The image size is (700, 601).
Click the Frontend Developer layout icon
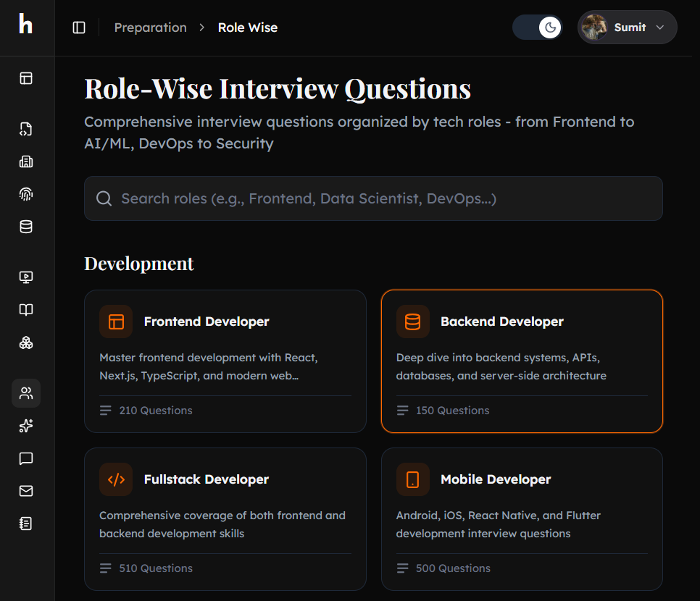coord(116,321)
